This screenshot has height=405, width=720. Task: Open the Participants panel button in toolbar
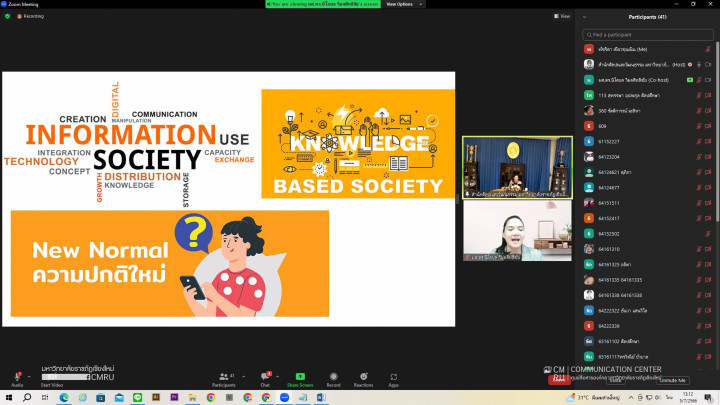pyautogui.click(x=224, y=380)
